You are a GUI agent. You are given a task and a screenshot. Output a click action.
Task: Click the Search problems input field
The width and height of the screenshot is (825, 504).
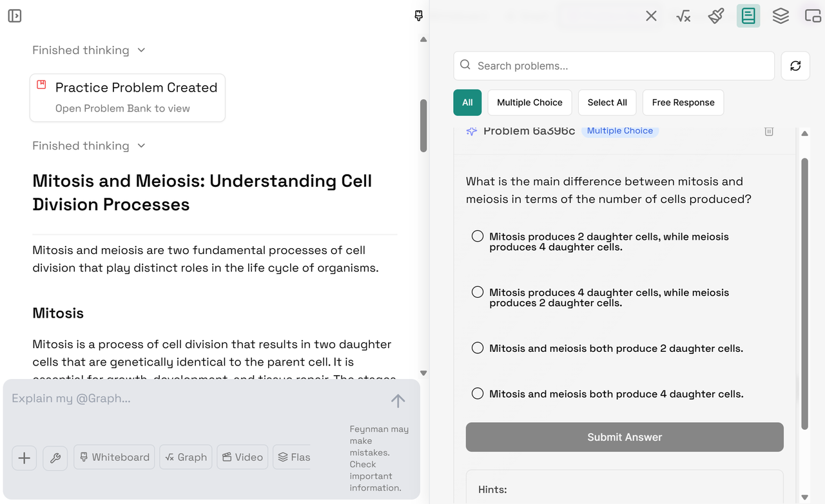pos(614,66)
